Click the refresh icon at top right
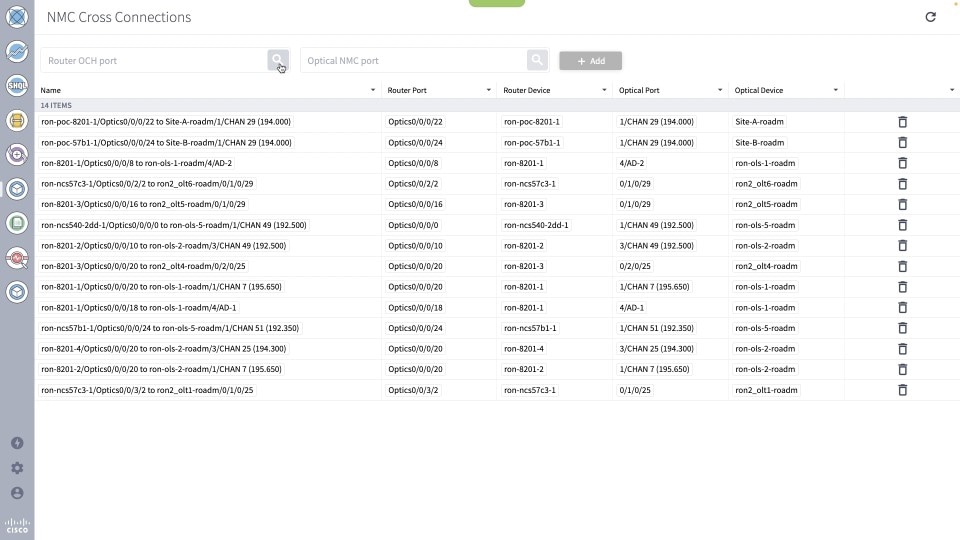 (930, 17)
